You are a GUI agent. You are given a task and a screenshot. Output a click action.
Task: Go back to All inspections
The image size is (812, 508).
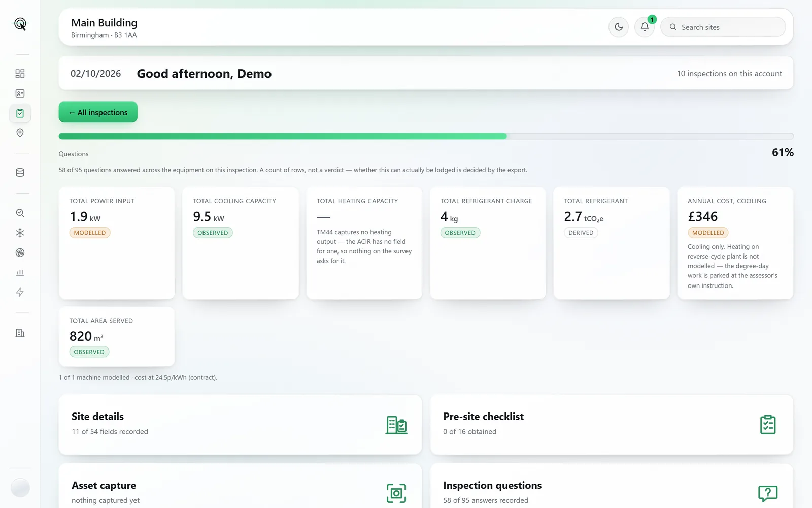98,112
